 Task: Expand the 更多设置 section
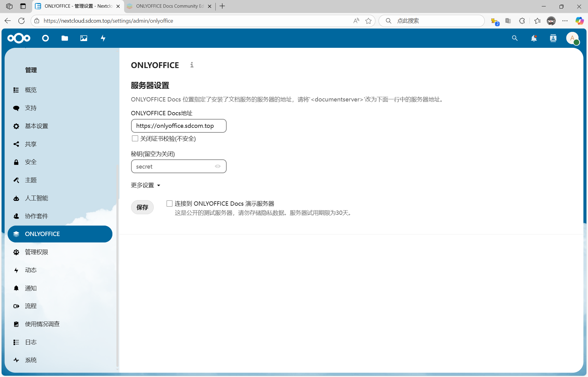145,185
